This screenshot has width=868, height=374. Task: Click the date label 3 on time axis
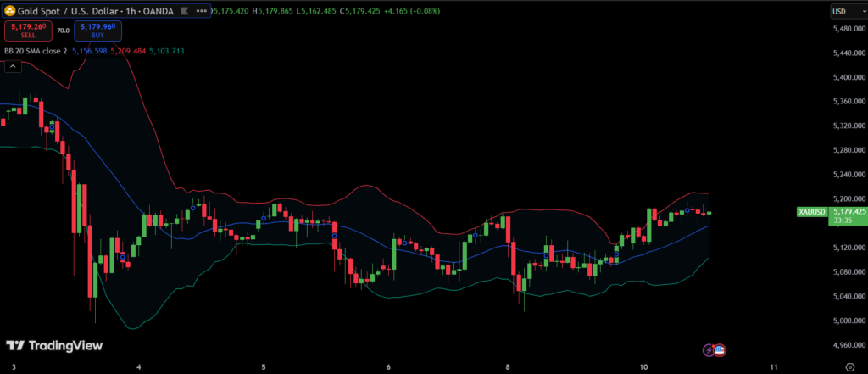click(x=14, y=367)
